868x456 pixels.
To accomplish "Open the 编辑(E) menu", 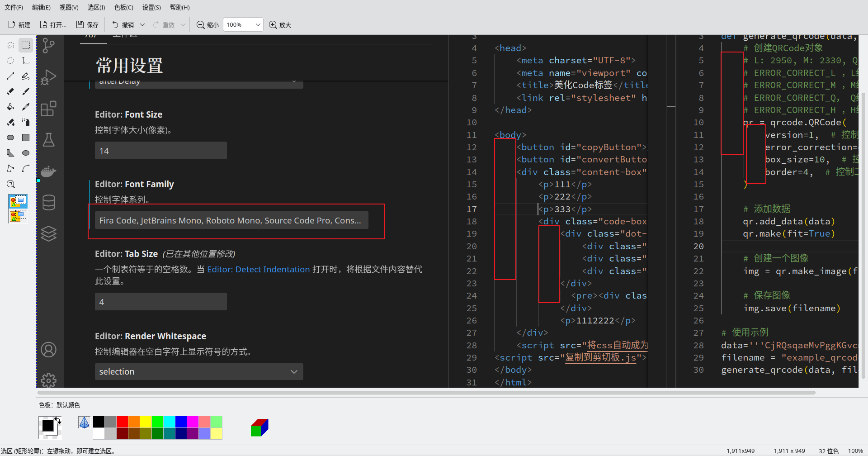I will click(42, 7).
